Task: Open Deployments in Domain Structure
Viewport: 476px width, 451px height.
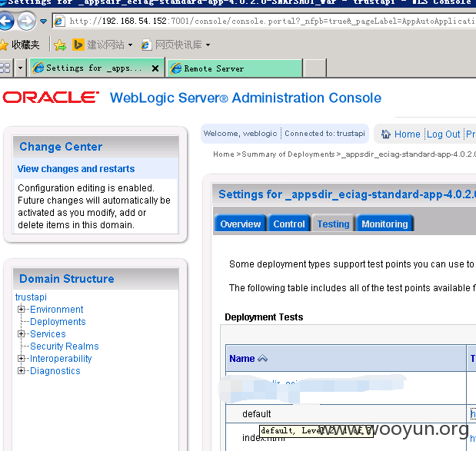Action: coord(58,321)
